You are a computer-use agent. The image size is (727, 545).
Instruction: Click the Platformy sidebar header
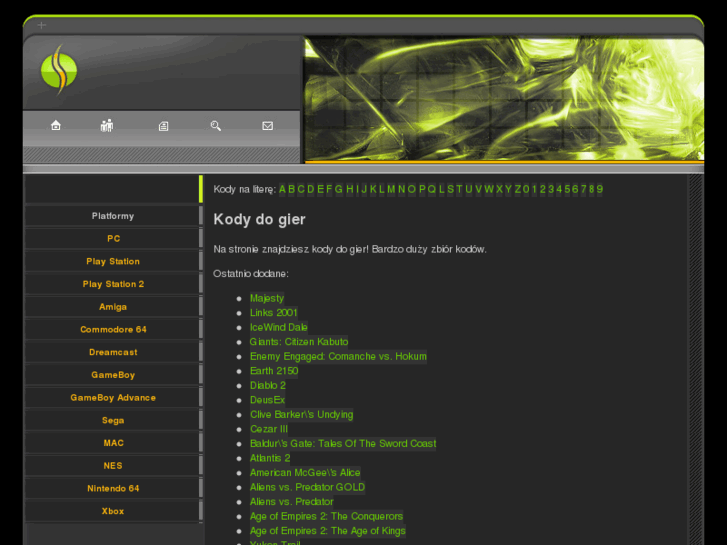(x=113, y=216)
